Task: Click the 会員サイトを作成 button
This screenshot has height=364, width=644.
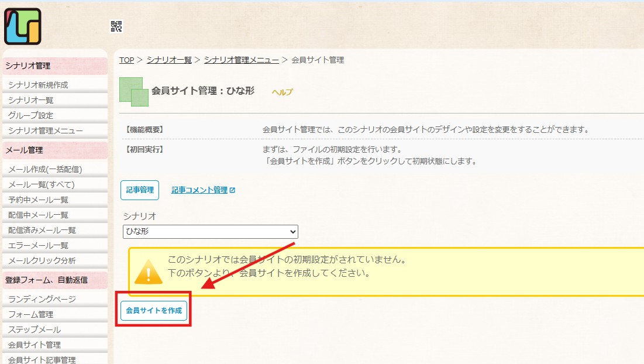Action: tap(154, 311)
